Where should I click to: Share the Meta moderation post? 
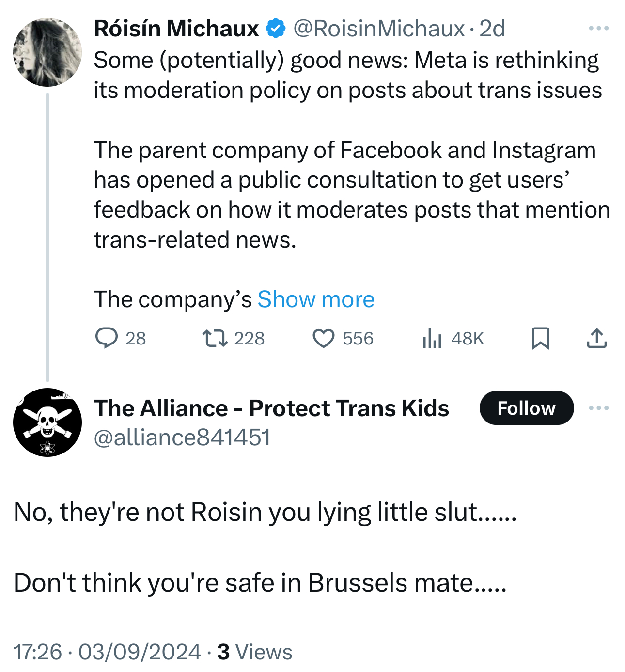tap(596, 338)
